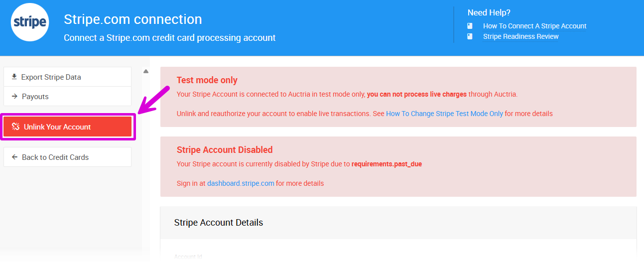Open the How To Connect A Stripe Account link

click(x=534, y=26)
